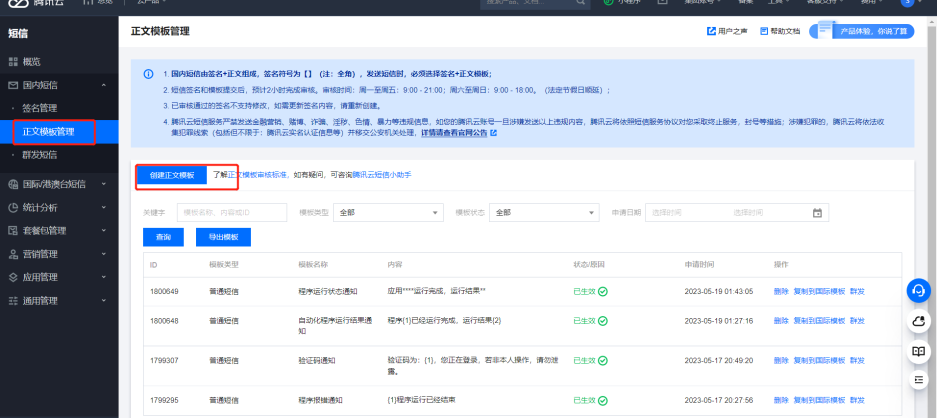Image resolution: width=937 pixels, height=418 pixels.
Task: Expand the 通用管理 chevron
Action: [x=104, y=301]
